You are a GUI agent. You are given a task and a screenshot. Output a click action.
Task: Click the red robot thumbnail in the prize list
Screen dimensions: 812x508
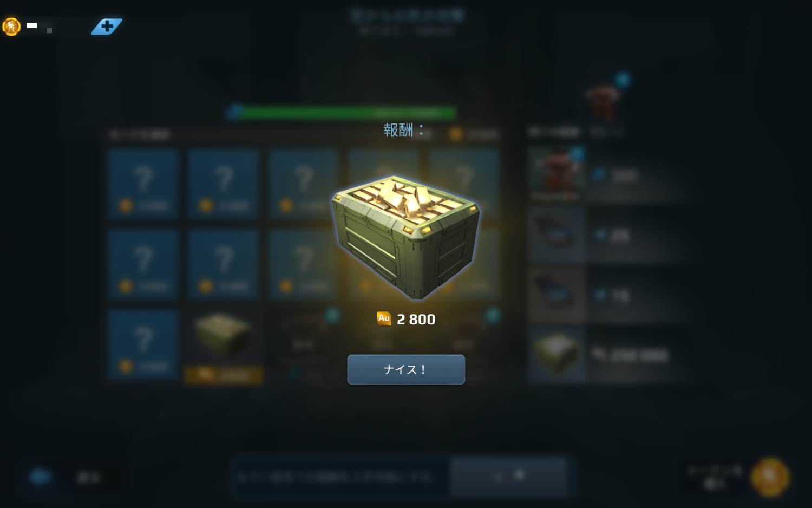[557, 174]
